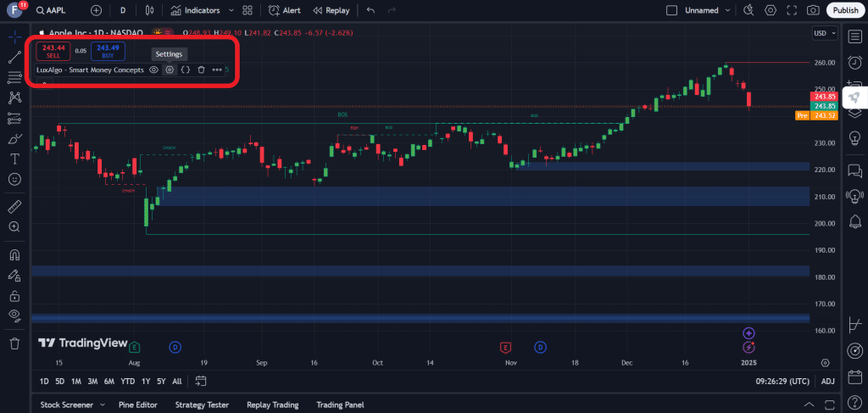Enter fullscreen mode
868x413 pixels.
point(792,10)
